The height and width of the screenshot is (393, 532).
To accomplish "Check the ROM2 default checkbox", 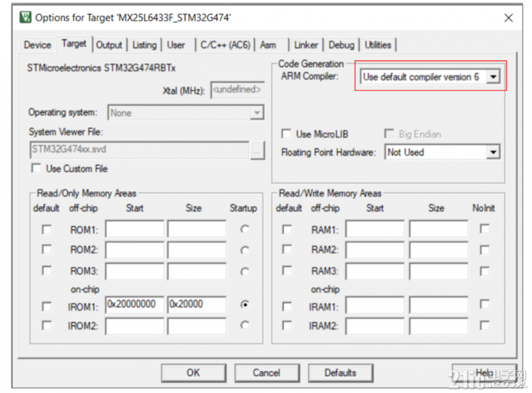I will coord(47,249).
